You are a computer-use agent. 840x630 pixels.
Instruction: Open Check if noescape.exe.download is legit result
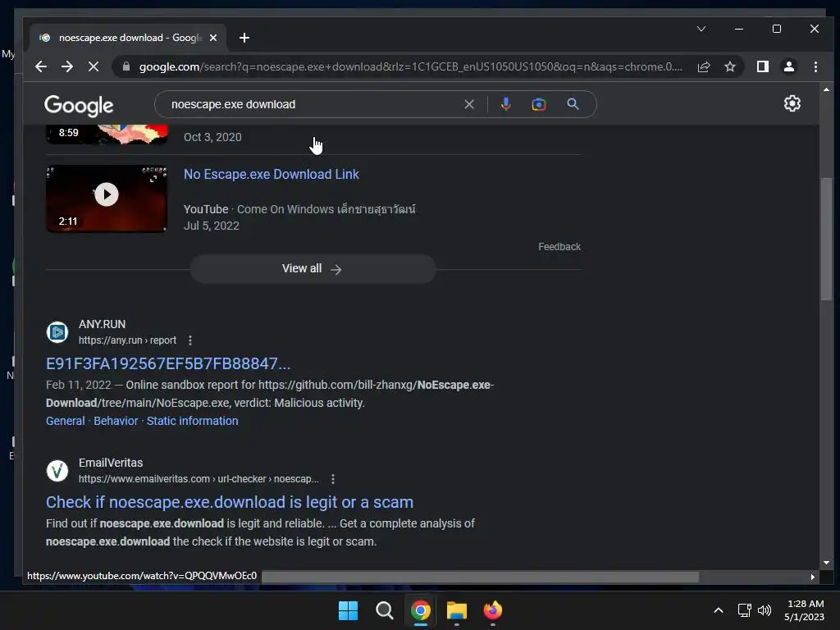point(230,502)
